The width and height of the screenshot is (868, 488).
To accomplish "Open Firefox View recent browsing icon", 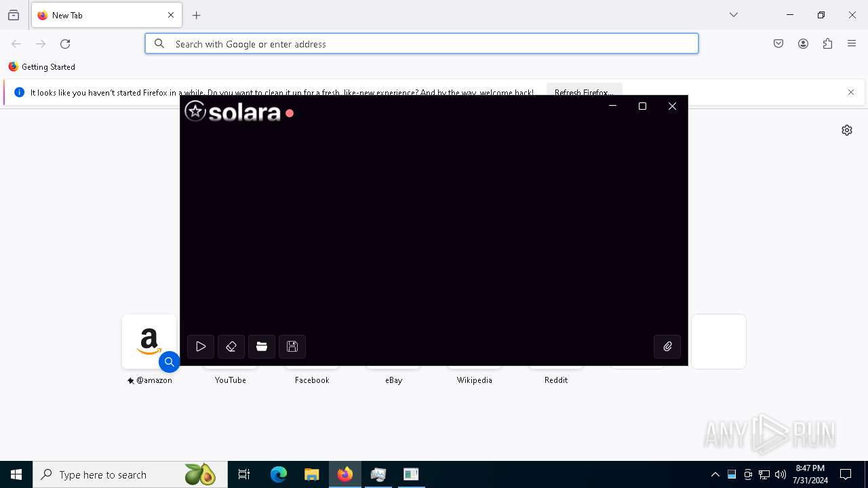I will coord(14,15).
